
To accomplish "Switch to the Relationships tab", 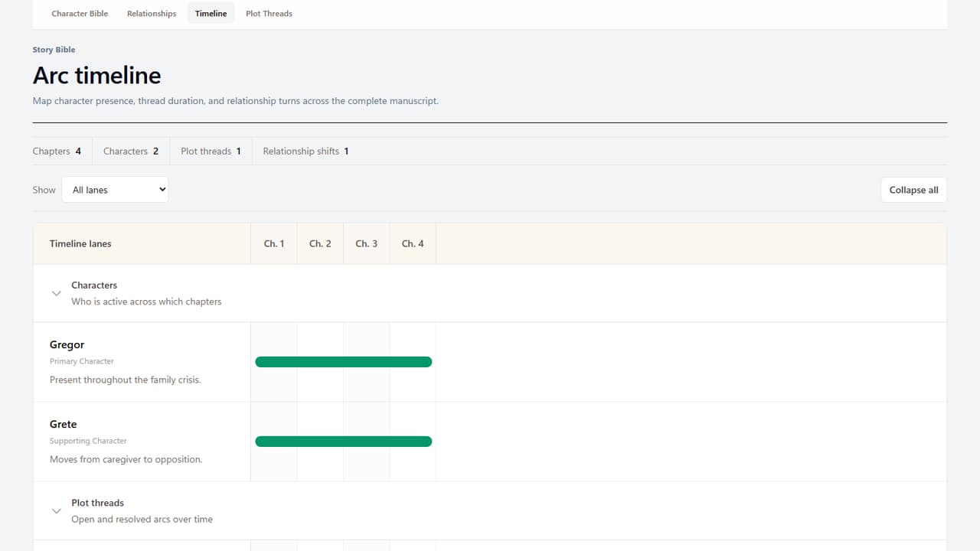I will pos(152,14).
